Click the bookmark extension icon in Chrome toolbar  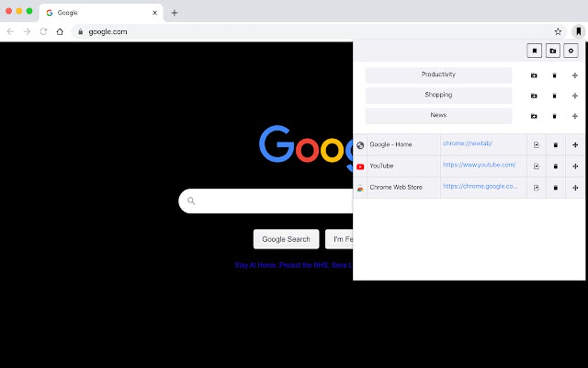click(579, 32)
